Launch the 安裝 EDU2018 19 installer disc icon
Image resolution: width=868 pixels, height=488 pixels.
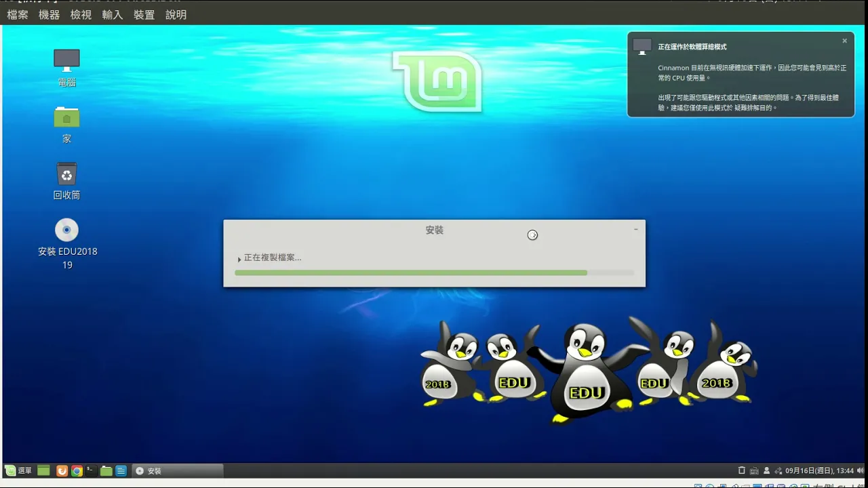coord(67,245)
